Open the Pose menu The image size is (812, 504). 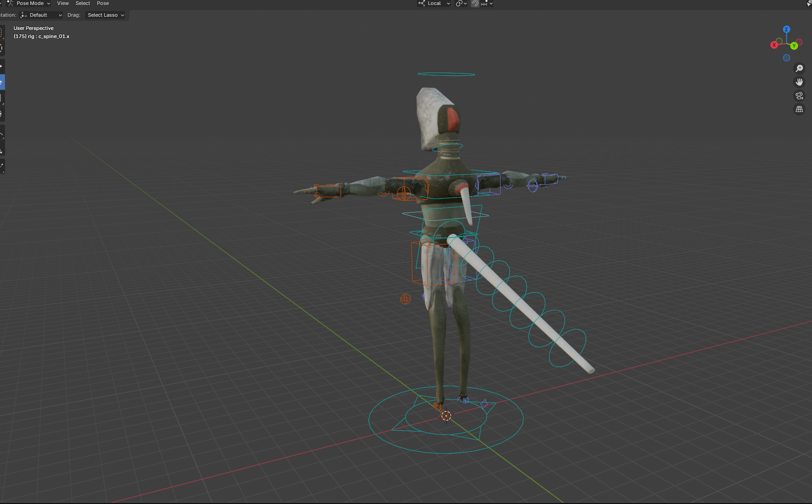coord(103,3)
